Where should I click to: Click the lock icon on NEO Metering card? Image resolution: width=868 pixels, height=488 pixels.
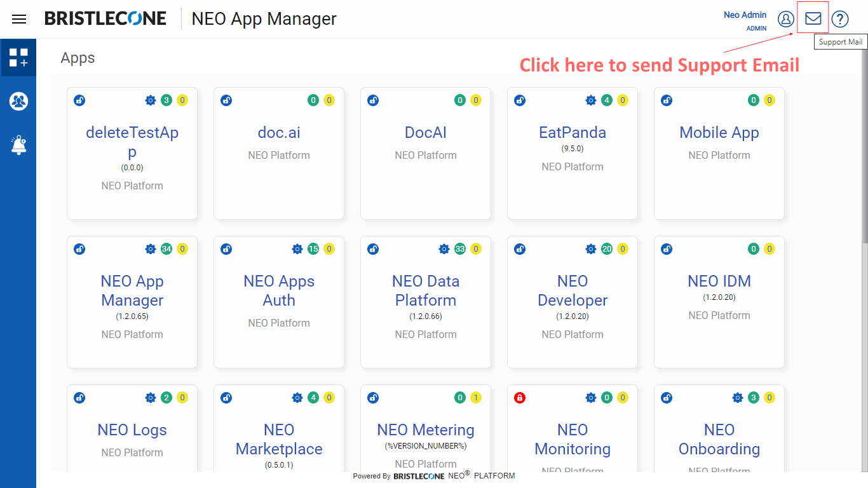point(373,398)
